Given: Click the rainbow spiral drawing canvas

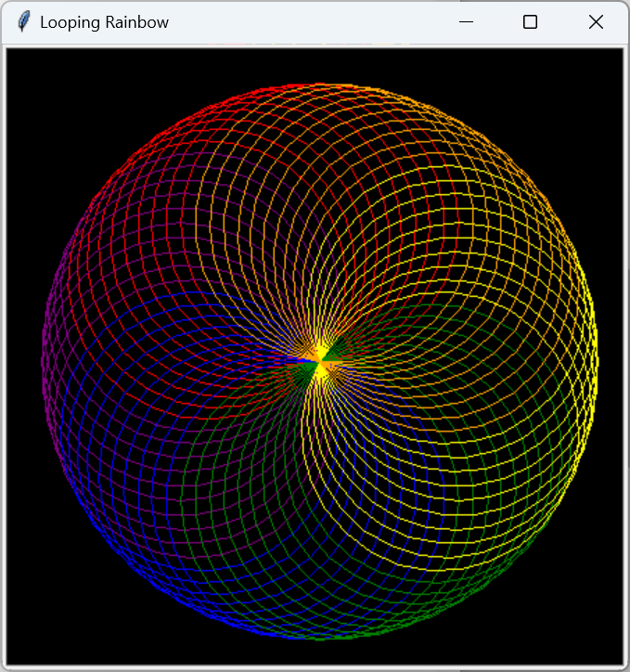Looking at the screenshot, I should click(315, 356).
